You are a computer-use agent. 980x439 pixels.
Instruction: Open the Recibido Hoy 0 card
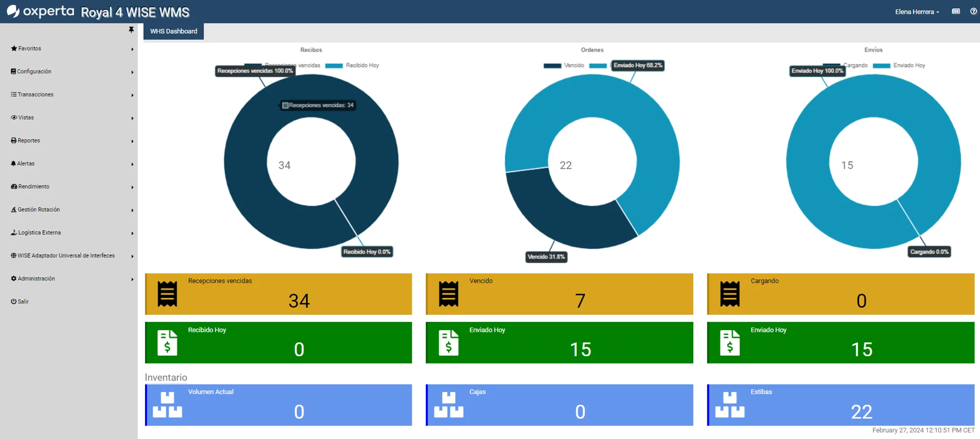tap(278, 343)
